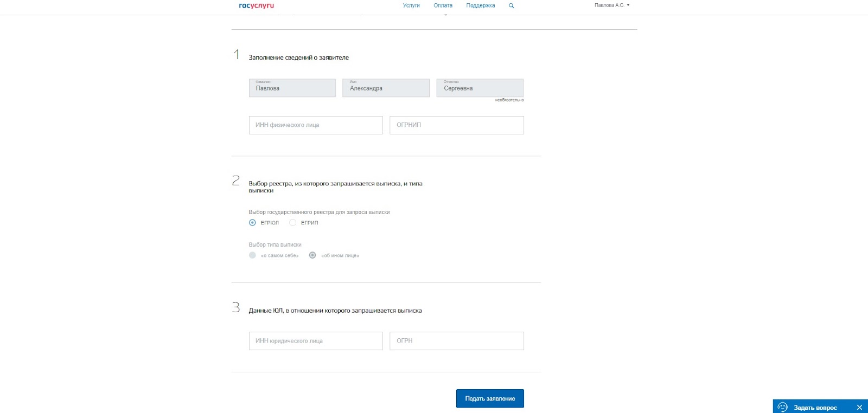Focus the 'ИНН физического лица' field
Viewport: 868px width, 413px height.
pyautogui.click(x=316, y=125)
